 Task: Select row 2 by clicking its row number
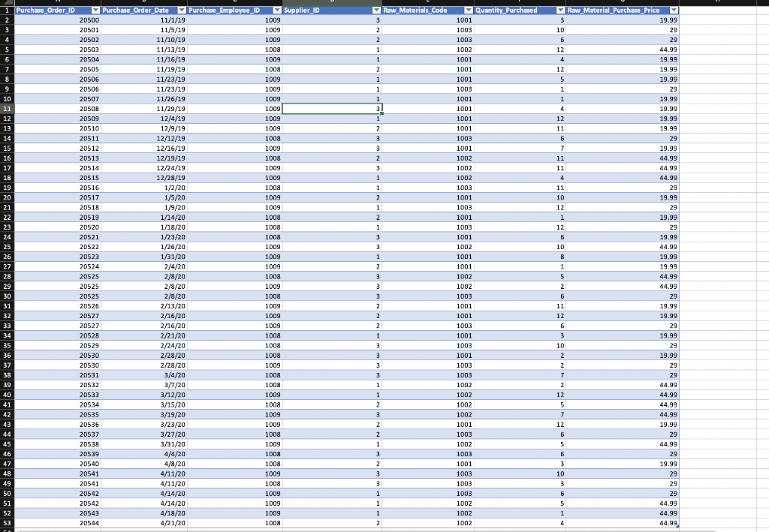click(6, 20)
